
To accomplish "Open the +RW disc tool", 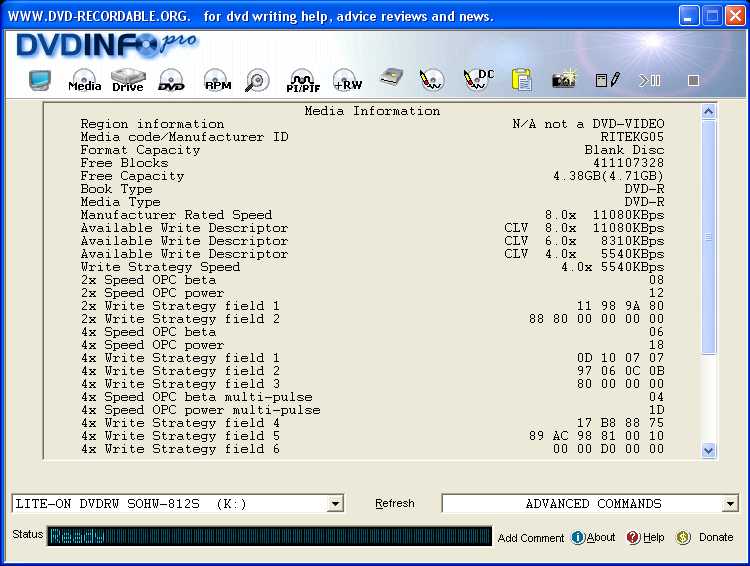I will tap(348, 80).
